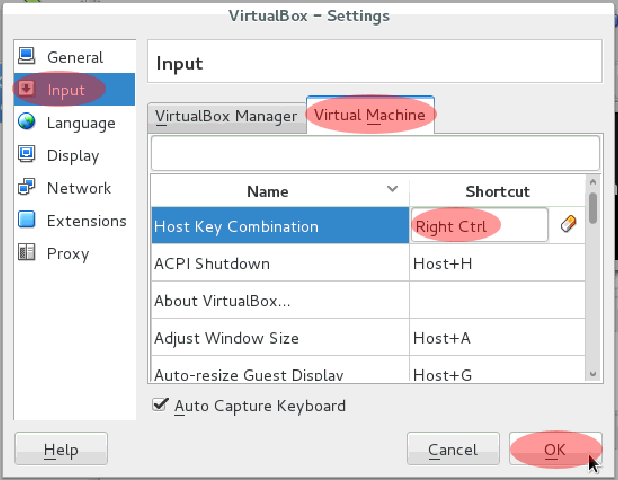Switch to VirtualBox Manager tab
The height and width of the screenshot is (480, 618).
point(227,117)
